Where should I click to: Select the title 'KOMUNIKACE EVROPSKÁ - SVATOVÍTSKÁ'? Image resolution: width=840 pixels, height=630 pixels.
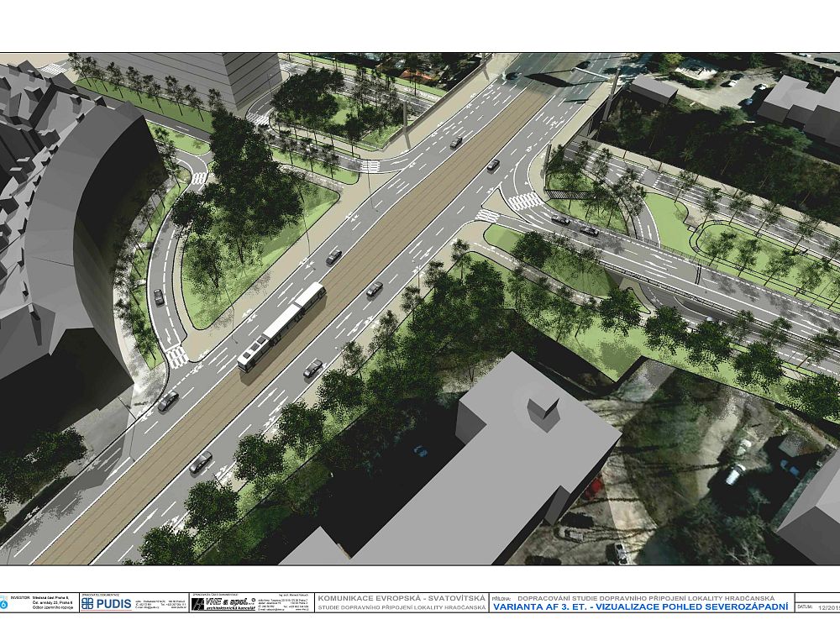402,598
